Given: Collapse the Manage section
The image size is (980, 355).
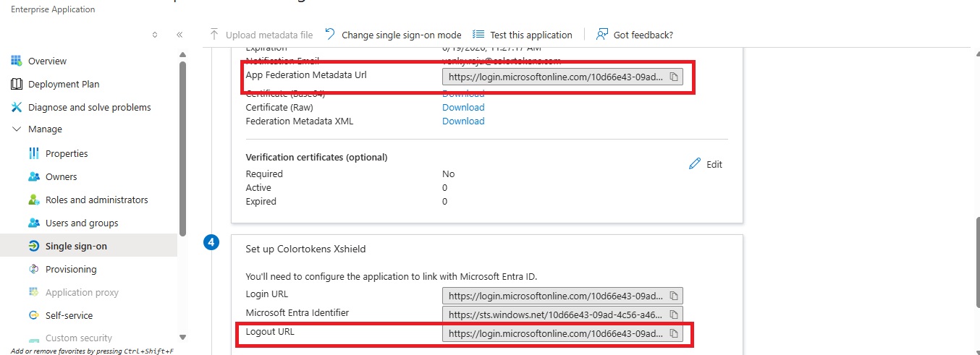Looking at the screenshot, I should pos(17,129).
